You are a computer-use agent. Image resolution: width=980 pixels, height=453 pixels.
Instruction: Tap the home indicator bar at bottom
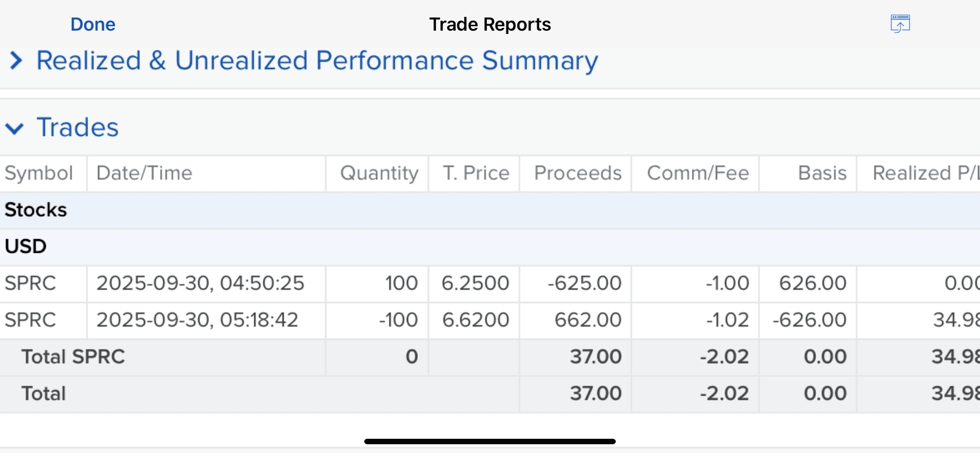[490, 441]
